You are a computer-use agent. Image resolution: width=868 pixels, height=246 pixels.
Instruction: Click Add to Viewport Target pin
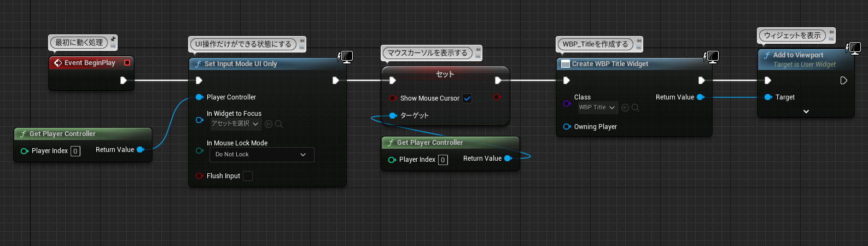coord(768,97)
